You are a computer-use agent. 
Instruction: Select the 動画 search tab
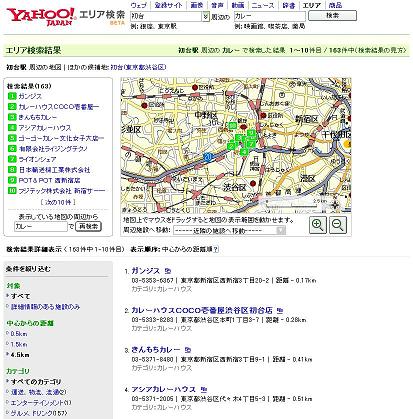pyautogui.click(x=238, y=5)
